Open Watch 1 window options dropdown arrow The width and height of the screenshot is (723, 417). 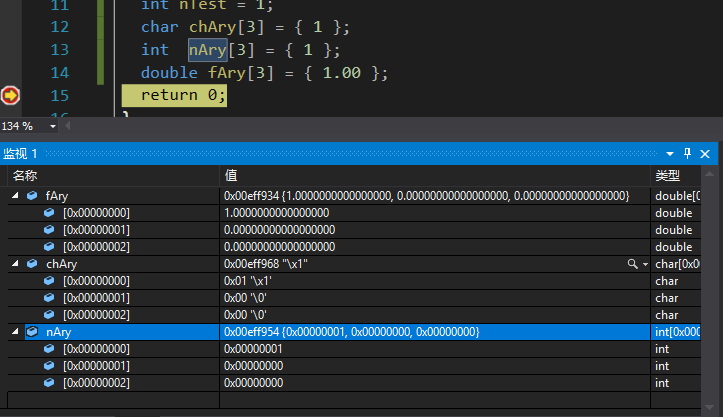click(x=670, y=154)
